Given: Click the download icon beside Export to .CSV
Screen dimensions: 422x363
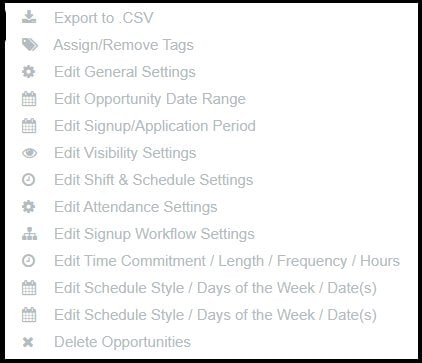Looking at the screenshot, I should pyautogui.click(x=29, y=17).
